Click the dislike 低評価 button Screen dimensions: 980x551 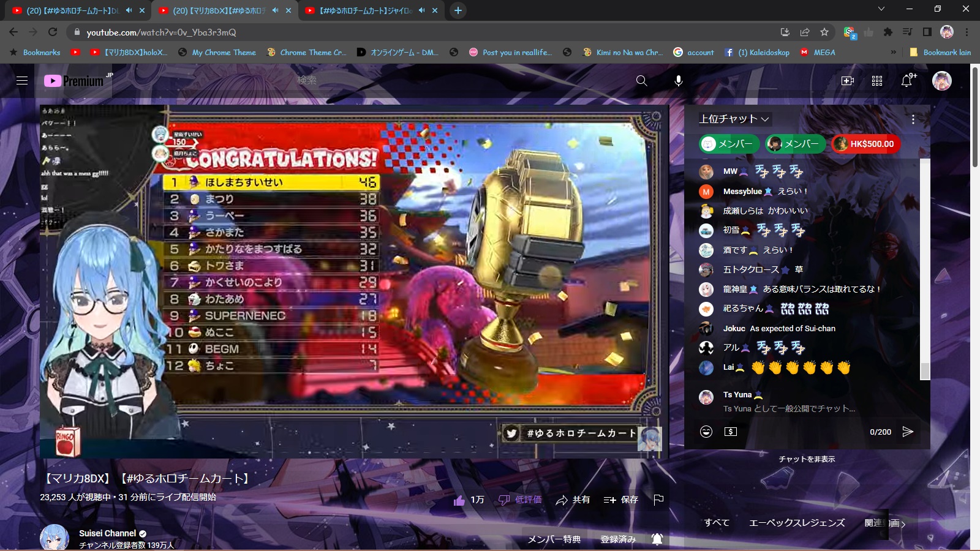(x=519, y=500)
